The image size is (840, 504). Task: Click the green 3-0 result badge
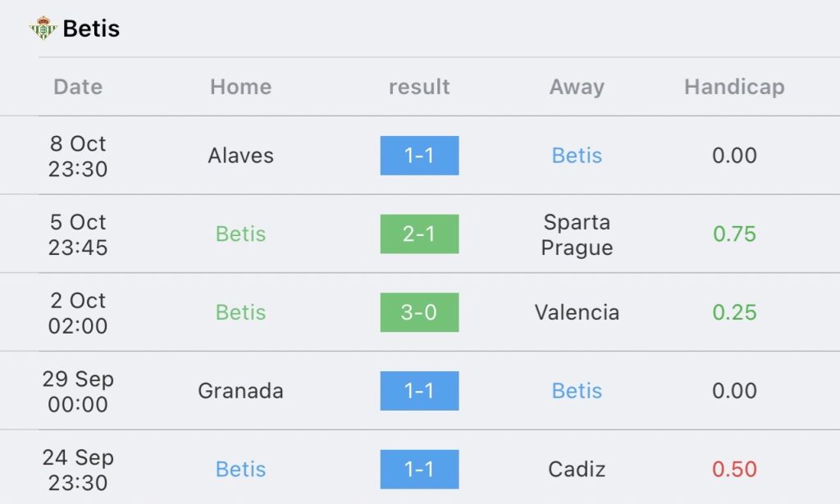coord(419,312)
